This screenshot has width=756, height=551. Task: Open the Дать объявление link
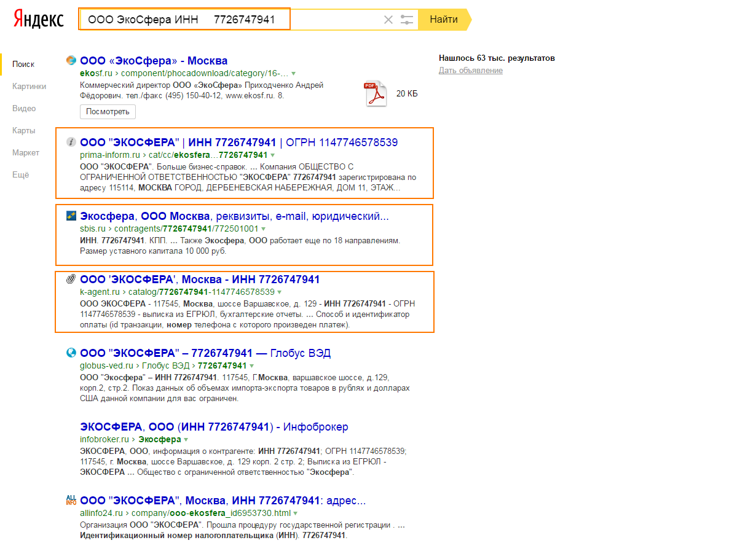coord(470,70)
